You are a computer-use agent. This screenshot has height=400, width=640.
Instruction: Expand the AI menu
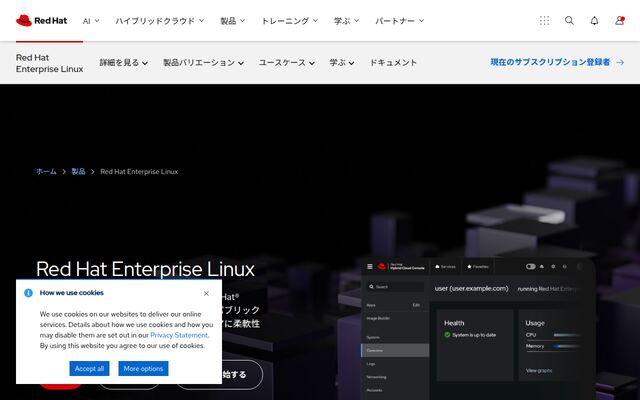[91, 21]
